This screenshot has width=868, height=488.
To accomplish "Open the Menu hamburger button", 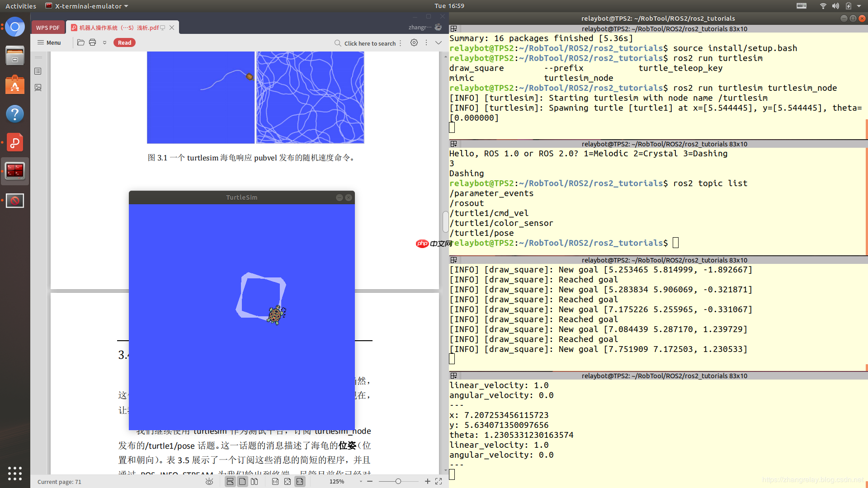I will [x=49, y=42].
